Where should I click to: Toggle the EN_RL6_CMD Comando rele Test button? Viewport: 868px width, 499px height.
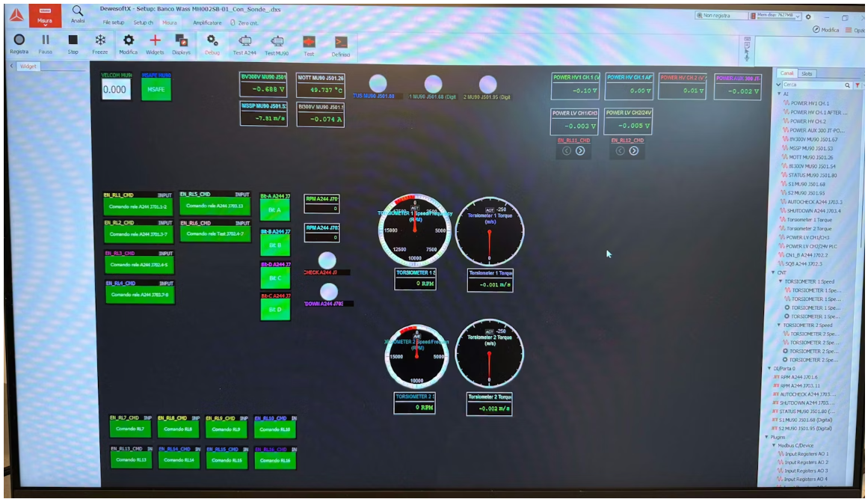point(215,233)
